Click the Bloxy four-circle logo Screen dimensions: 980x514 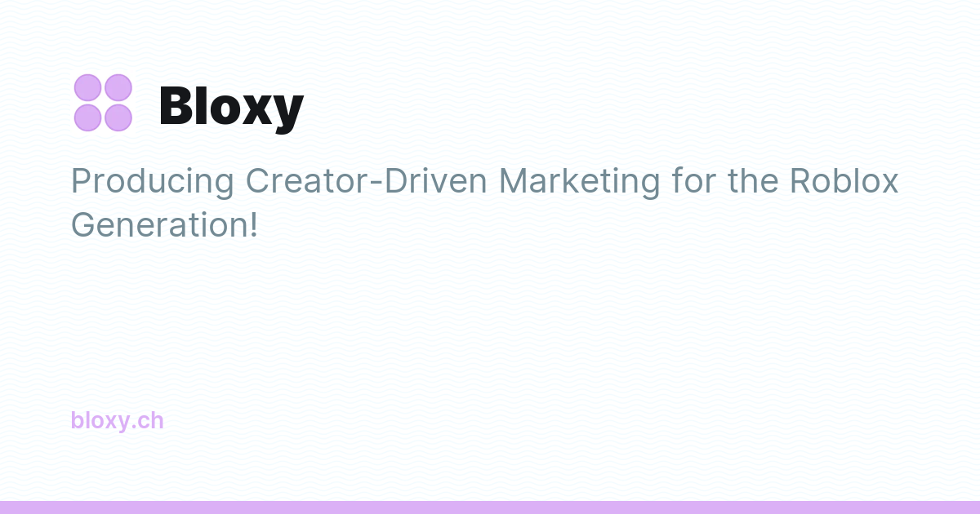[103, 103]
